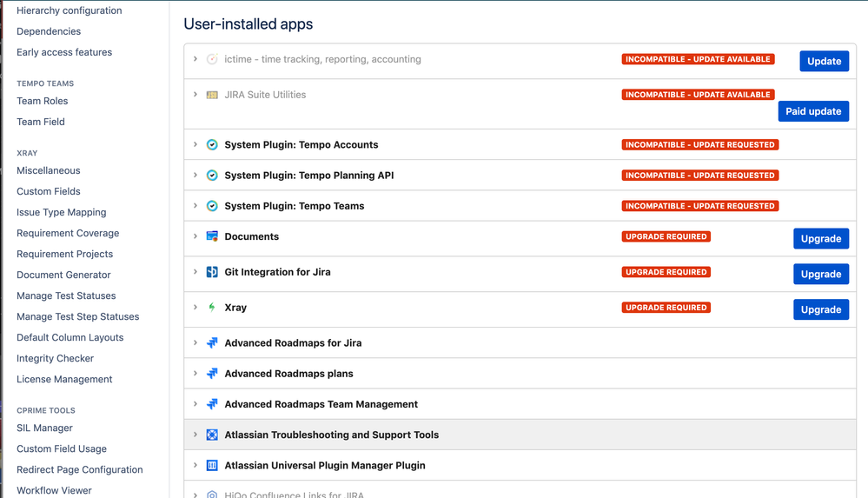Open Default Column Layouts
Image resolution: width=868 pixels, height=498 pixels.
(70, 337)
